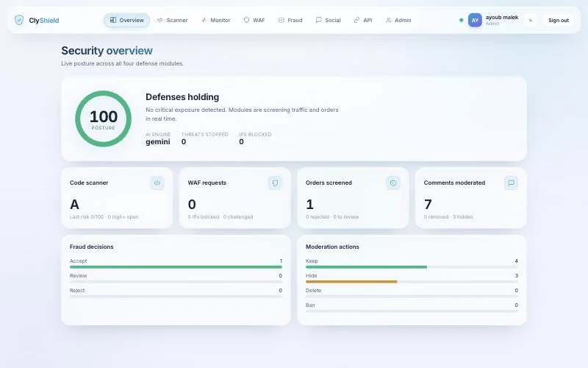Screen dimensions: 588x368
Task: Open the WAF tab
Action: pos(254,21)
